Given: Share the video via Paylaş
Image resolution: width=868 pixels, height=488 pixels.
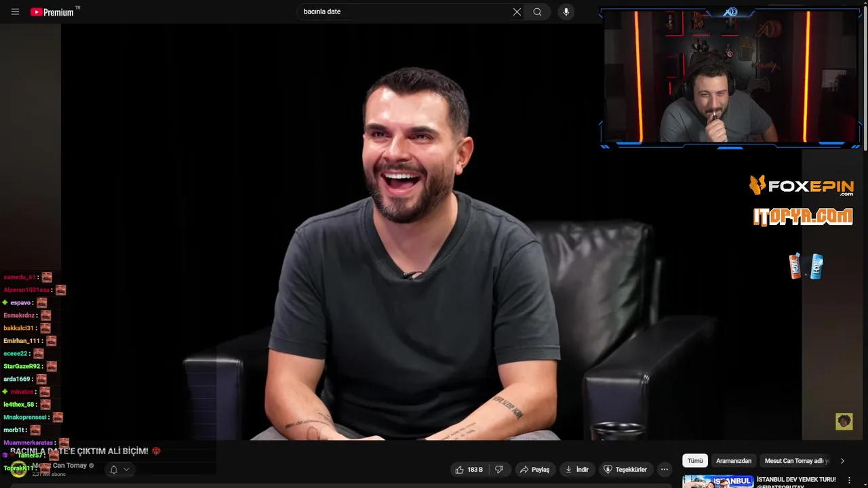Looking at the screenshot, I should pyautogui.click(x=534, y=469).
